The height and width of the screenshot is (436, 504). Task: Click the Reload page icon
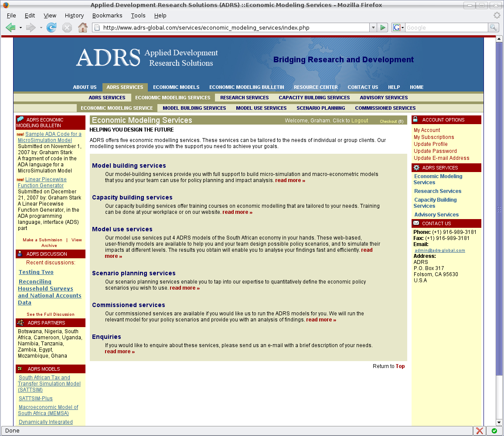51,27
